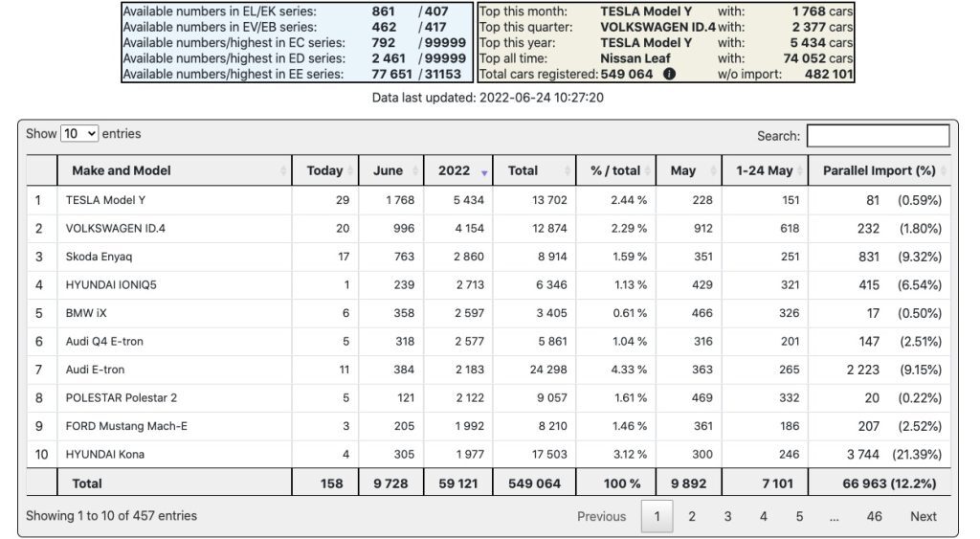Open the Show entries count dropdown
Screen dimensions: 980x539
(x=78, y=134)
